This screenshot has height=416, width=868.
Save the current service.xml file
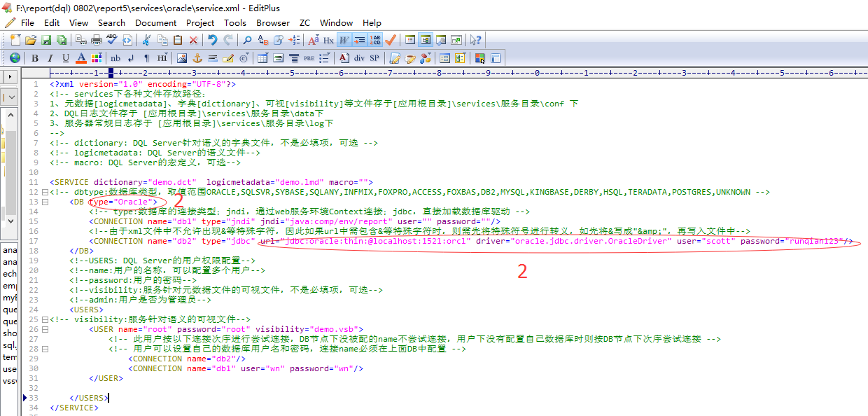46,40
